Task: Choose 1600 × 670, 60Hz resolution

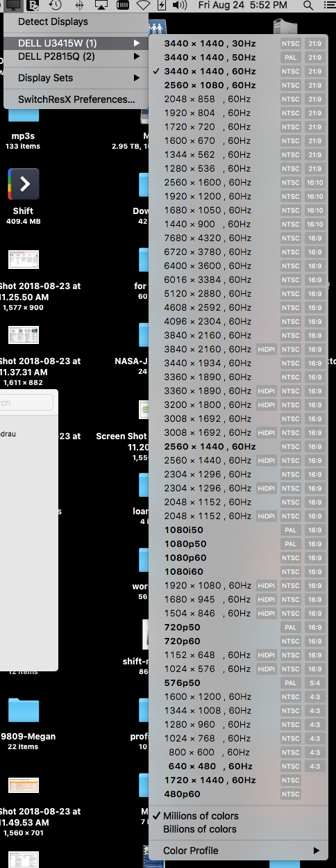Action: pos(238,140)
